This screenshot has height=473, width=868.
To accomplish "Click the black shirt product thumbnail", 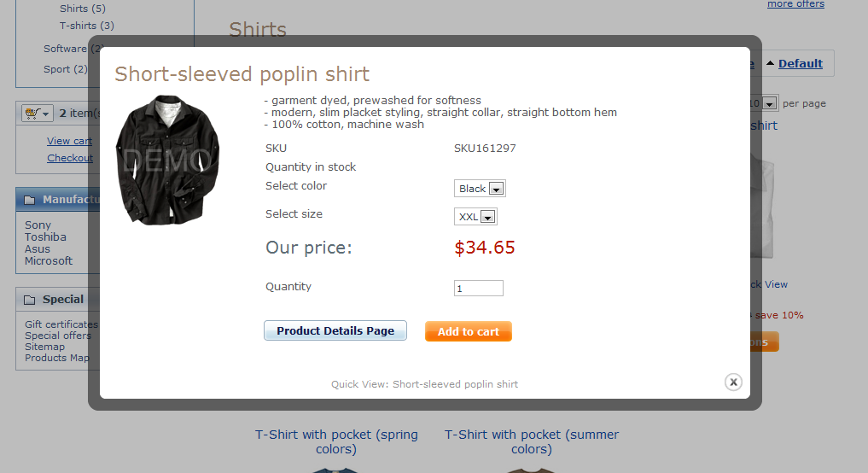I will (x=167, y=160).
